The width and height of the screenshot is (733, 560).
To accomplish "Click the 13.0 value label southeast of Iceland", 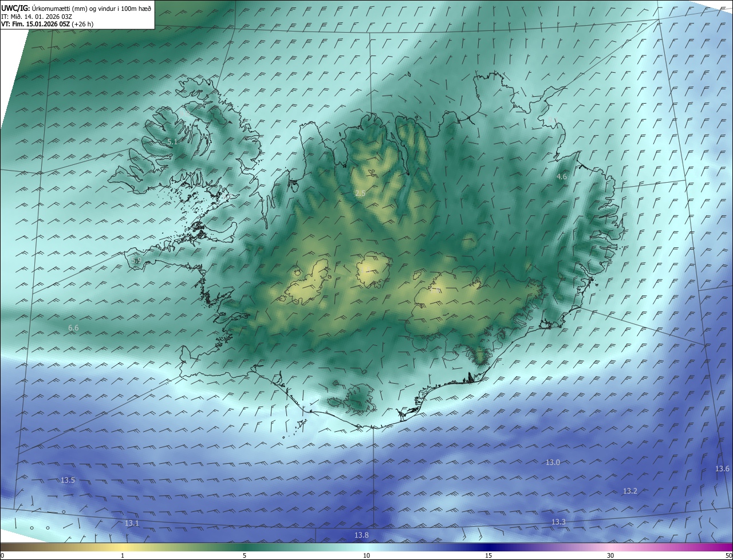I will pos(553,463).
